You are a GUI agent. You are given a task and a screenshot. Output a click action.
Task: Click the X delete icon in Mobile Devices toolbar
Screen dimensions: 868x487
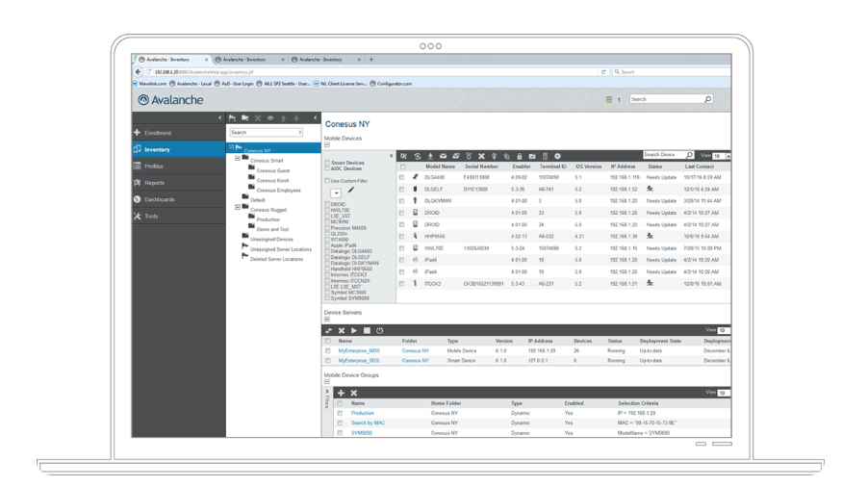coord(481,156)
